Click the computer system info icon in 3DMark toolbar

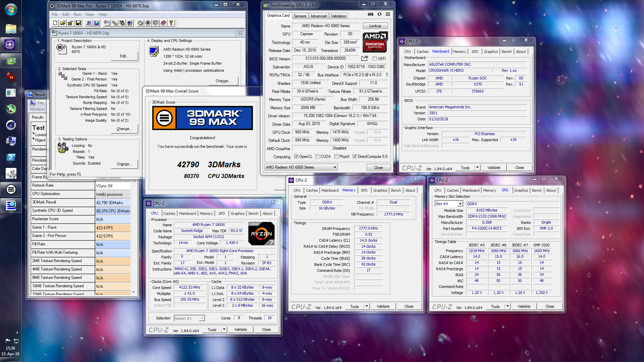pyautogui.click(x=89, y=23)
